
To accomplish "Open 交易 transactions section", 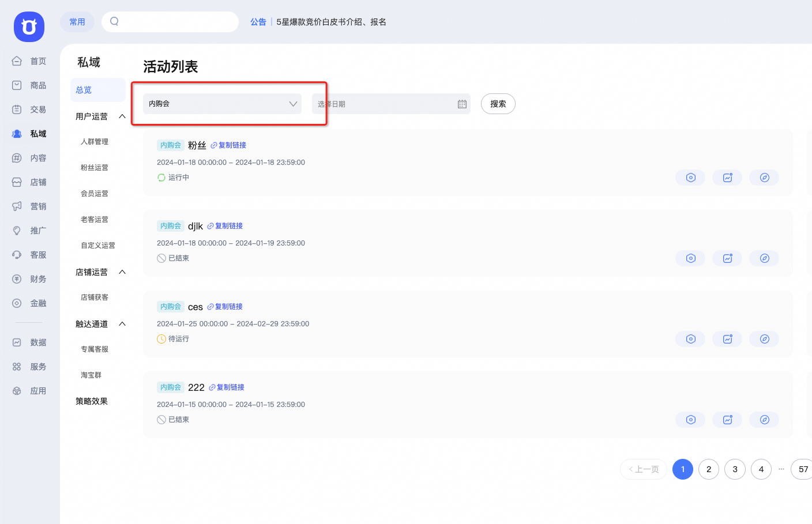I will click(x=29, y=110).
